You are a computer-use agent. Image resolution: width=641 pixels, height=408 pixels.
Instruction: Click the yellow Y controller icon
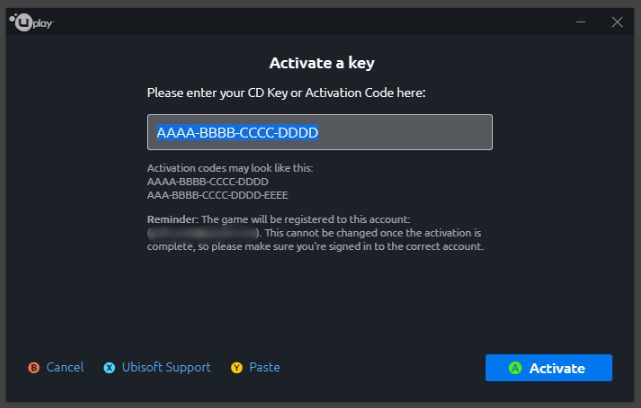[x=237, y=368]
